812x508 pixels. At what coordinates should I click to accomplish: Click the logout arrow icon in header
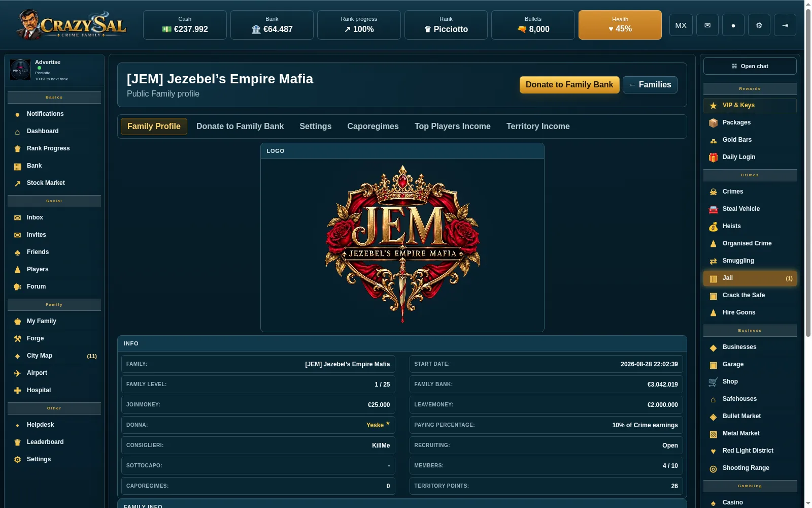pos(785,25)
